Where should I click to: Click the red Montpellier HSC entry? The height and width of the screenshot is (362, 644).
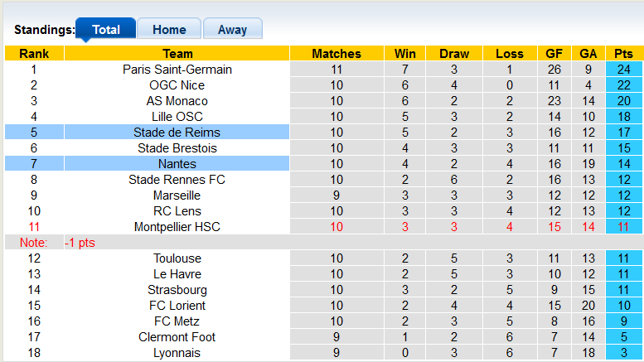coord(177,227)
